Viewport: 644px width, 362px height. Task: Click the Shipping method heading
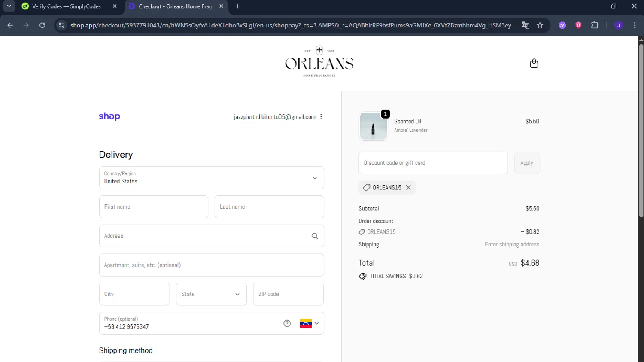[x=126, y=350]
